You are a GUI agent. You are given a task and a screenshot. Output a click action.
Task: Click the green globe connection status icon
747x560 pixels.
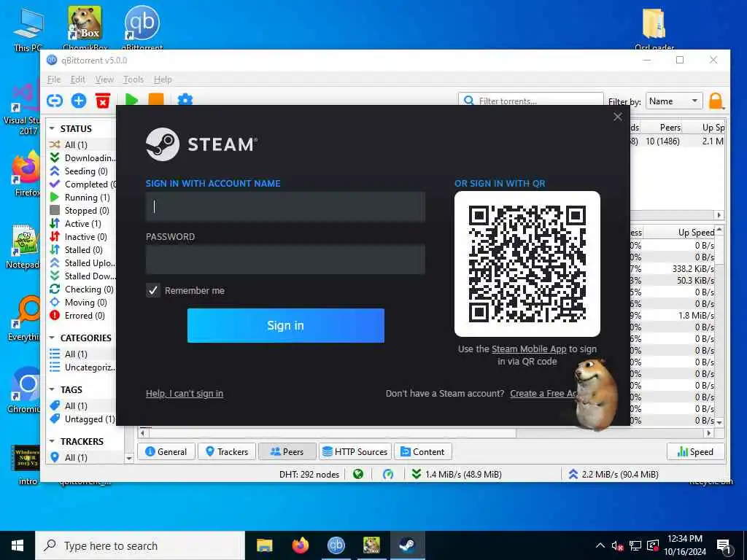[x=358, y=474]
